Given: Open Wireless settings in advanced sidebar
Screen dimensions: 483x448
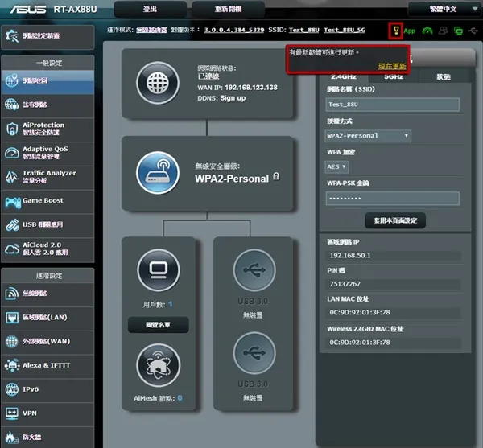Looking at the screenshot, I should pos(47,294).
